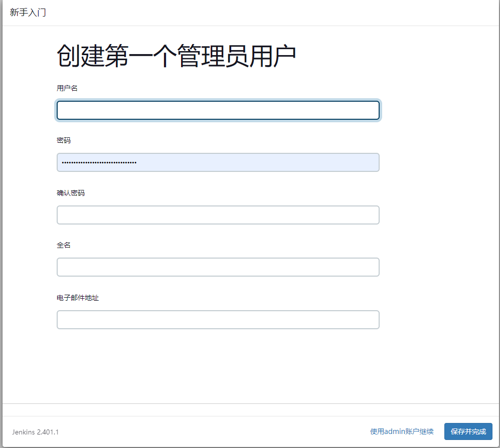Click the Jenkins 2.401.1 version text

[x=36, y=432]
